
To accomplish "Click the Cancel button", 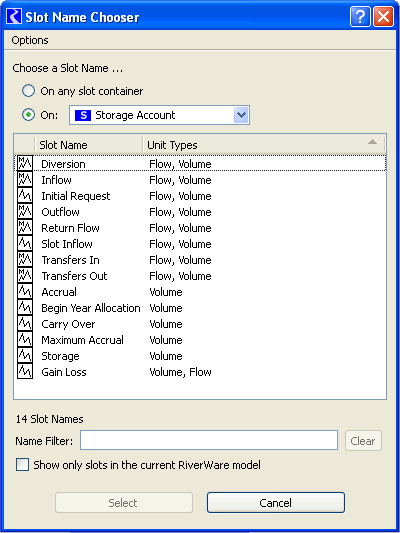I will [276, 502].
